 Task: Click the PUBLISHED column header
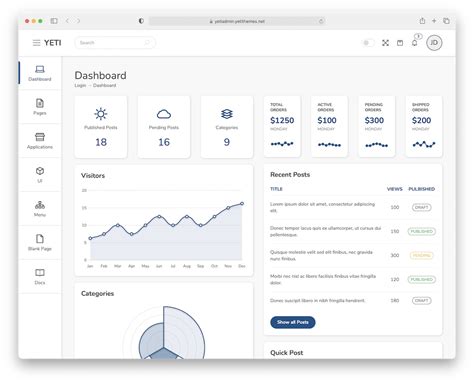pyautogui.click(x=422, y=189)
